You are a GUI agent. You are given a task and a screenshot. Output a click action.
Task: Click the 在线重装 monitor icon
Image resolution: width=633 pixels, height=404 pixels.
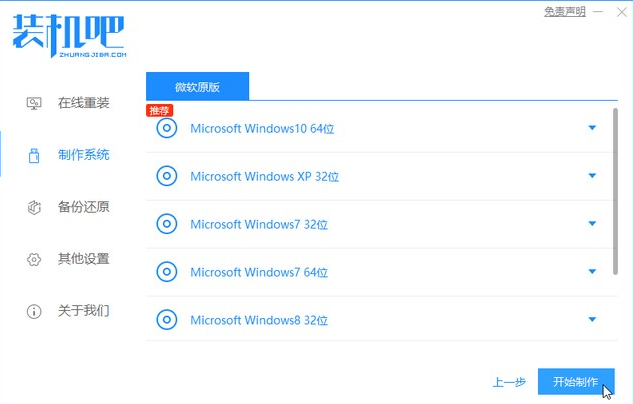34,103
